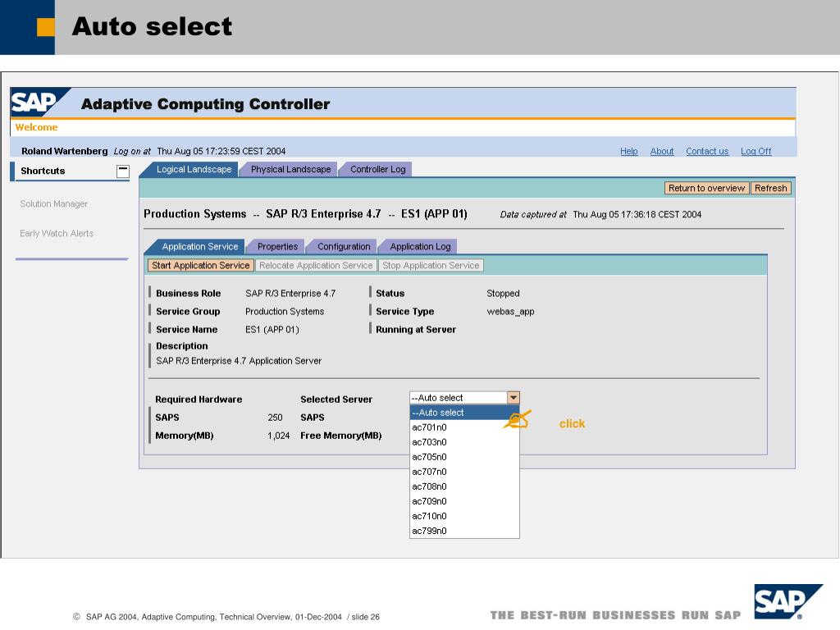Click the 'ES1 (APP 01)' service name value

[272, 330]
